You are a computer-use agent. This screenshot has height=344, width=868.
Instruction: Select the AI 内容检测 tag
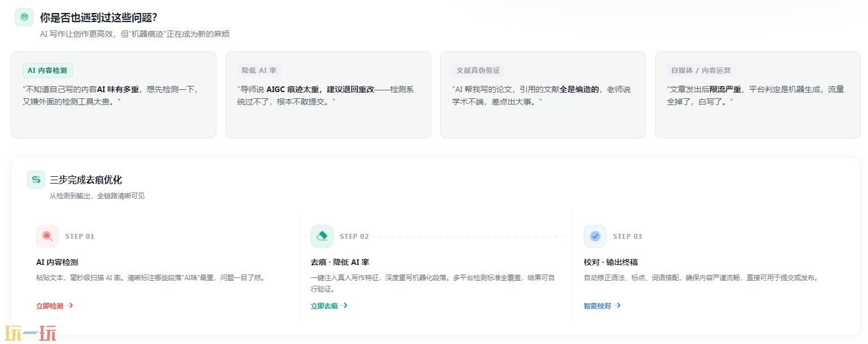click(47, 71)
